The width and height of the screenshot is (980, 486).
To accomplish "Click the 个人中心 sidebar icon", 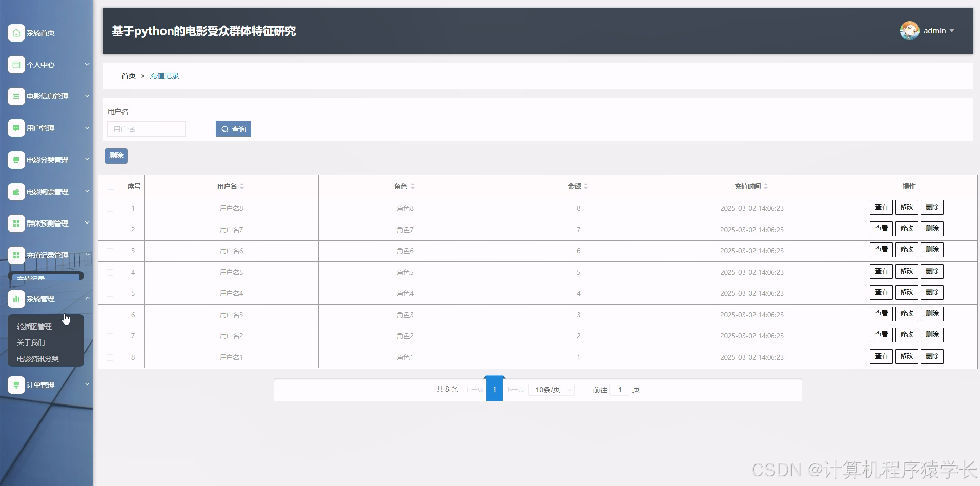I will (x=16, y=65).
